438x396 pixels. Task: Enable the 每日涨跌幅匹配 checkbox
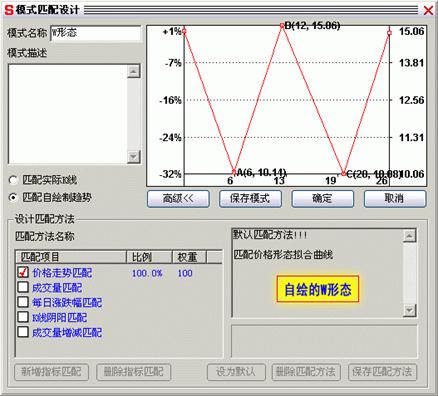pos(23,302)
